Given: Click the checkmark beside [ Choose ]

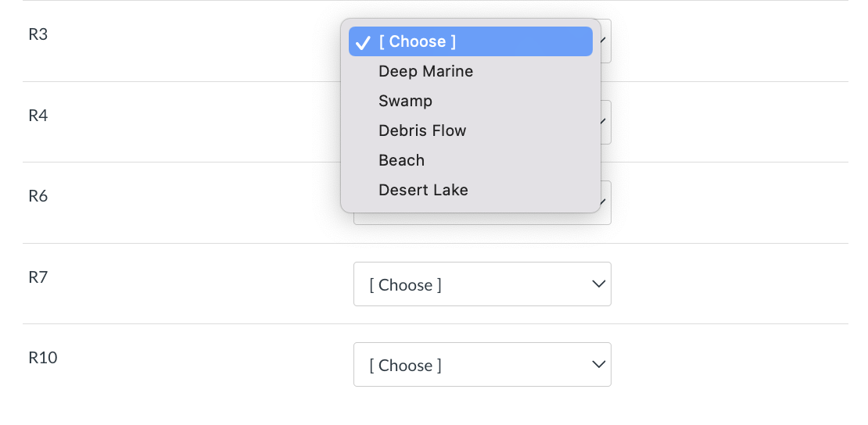Looking at the screenshot, I should pos(363,42).
